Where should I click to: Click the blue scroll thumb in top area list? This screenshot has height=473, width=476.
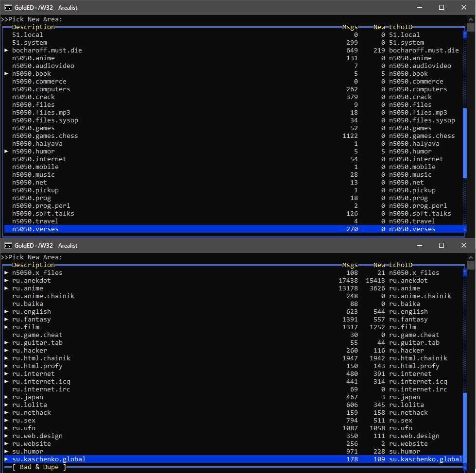[465, 143]
